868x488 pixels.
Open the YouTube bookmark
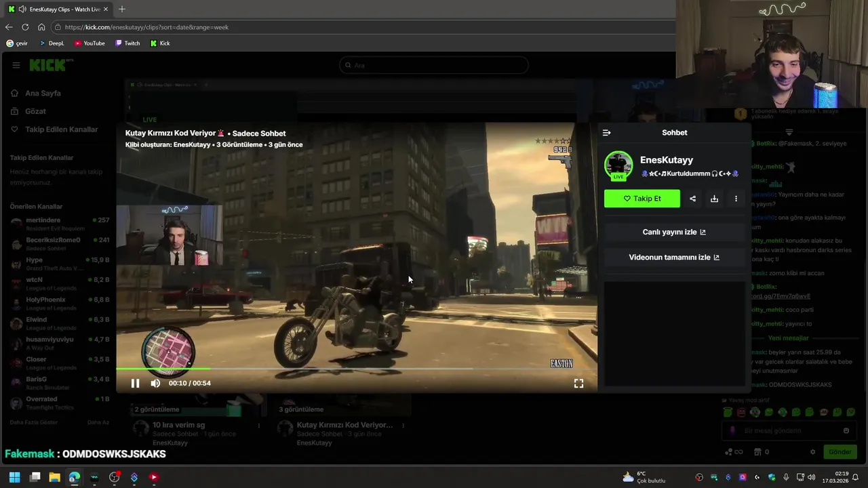90,43
